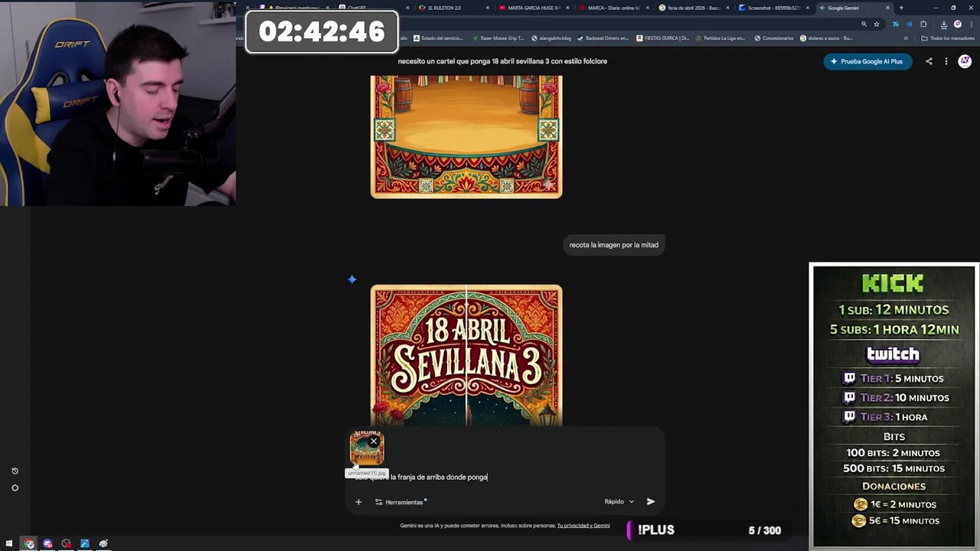The height and width of the screenshot is (551, 980).
Task: Open the Chrome profile avatar in toolbar
Action: [957, 24]
